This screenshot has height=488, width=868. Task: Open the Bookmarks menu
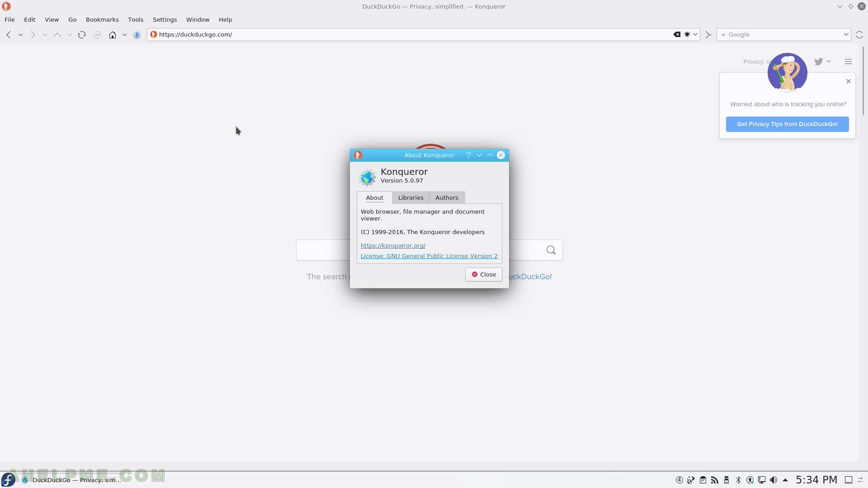click(102, 19)
